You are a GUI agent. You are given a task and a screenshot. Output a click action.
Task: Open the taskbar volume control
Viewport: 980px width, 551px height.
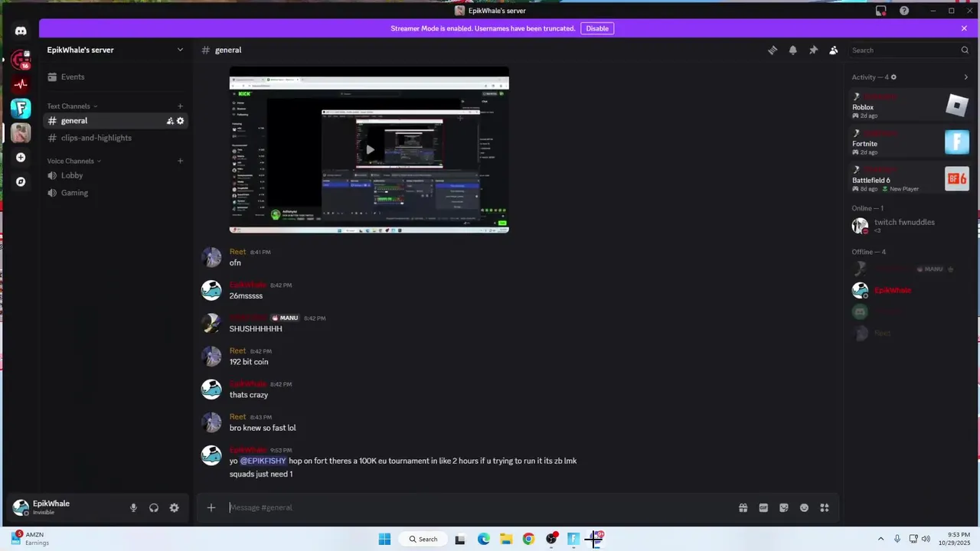pos(926,539)
